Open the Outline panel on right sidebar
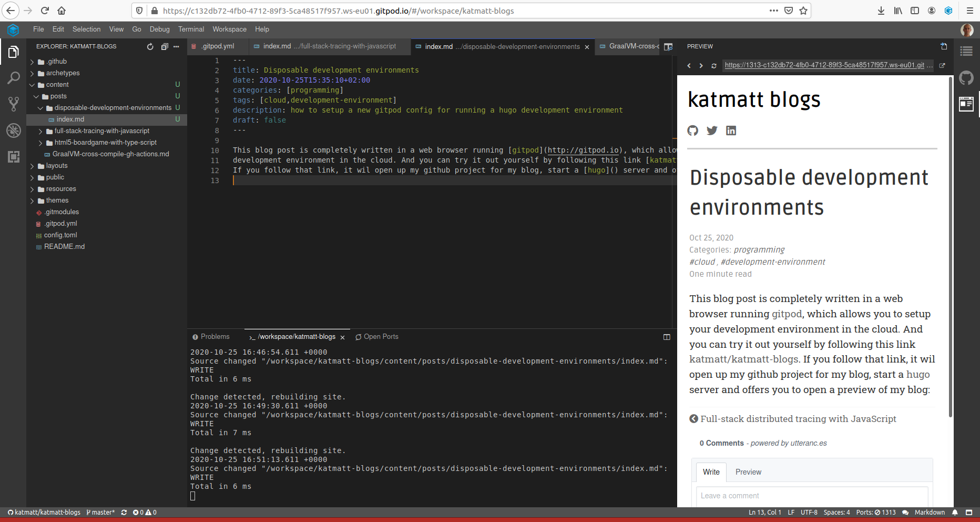980x522 pixels. (966, 51)
